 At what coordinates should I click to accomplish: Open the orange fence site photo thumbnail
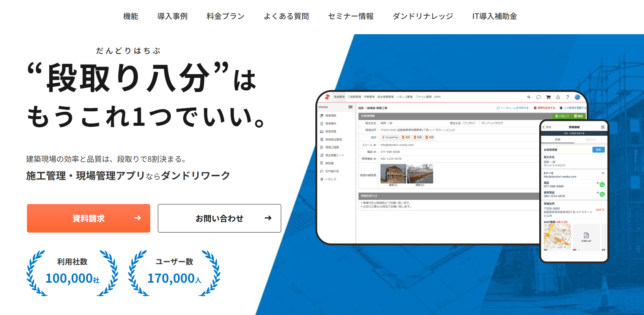(420, 174)
